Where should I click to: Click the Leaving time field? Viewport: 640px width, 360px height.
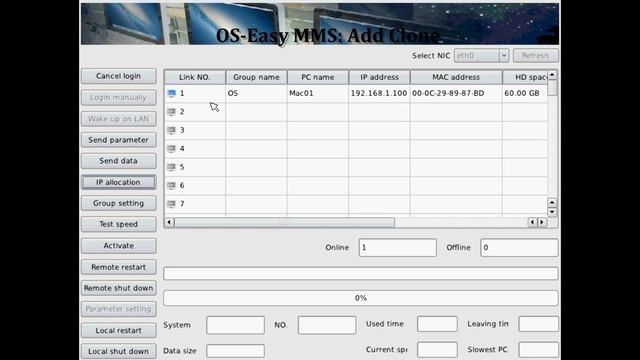(x=538, y=324)
